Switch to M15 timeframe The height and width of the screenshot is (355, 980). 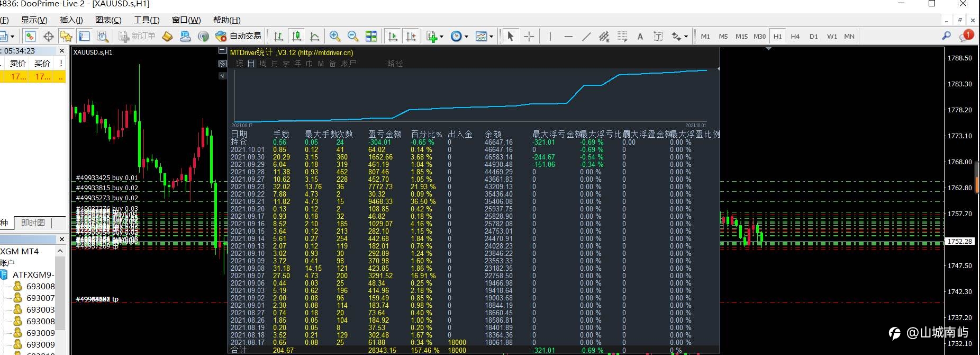[741, 36]
